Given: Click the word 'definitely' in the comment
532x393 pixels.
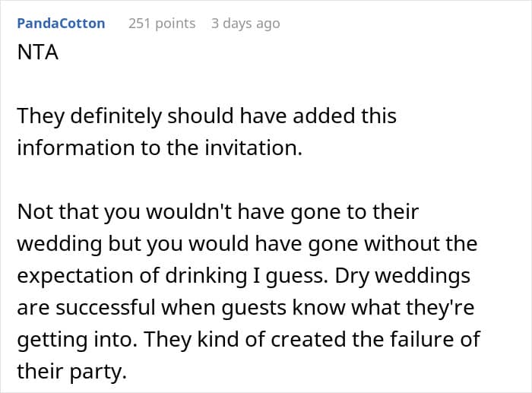Looking at the screenshot, I should tap(116, 116).
